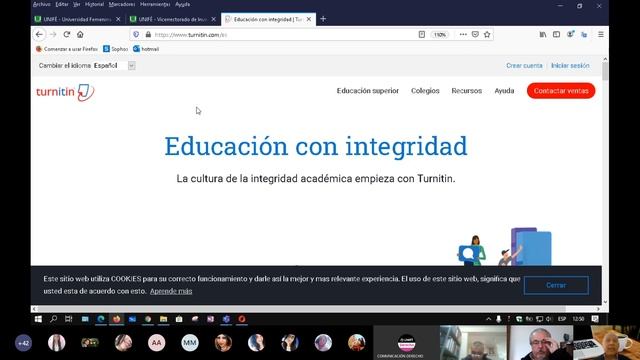Open the Recursos nav item
The width and height of the screenshot is (640, 360).
467,91
